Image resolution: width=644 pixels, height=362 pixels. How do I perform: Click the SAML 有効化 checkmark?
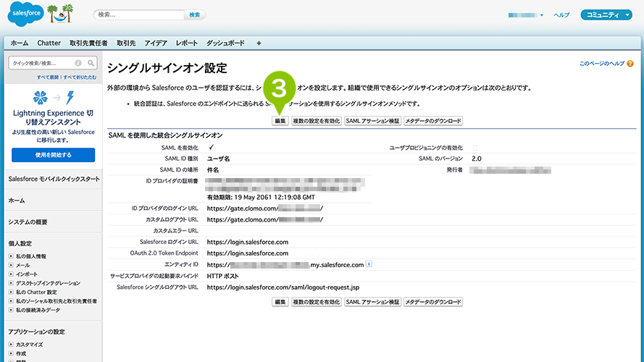click(x=211, y=148)
